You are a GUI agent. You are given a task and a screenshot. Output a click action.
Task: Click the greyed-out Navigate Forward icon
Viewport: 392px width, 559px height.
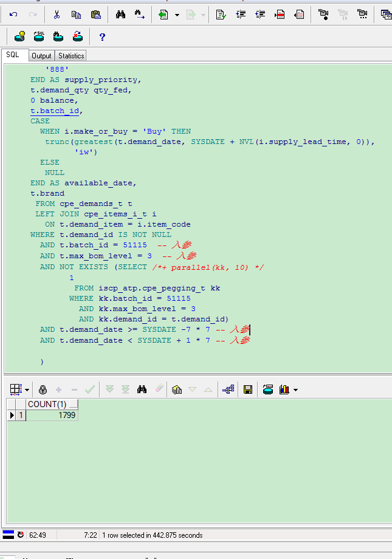point(191,15)
